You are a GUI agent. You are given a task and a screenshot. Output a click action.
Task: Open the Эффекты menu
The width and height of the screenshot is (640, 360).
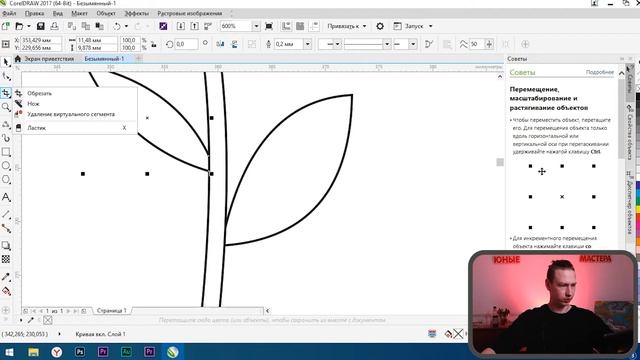[x=136, y=13]
